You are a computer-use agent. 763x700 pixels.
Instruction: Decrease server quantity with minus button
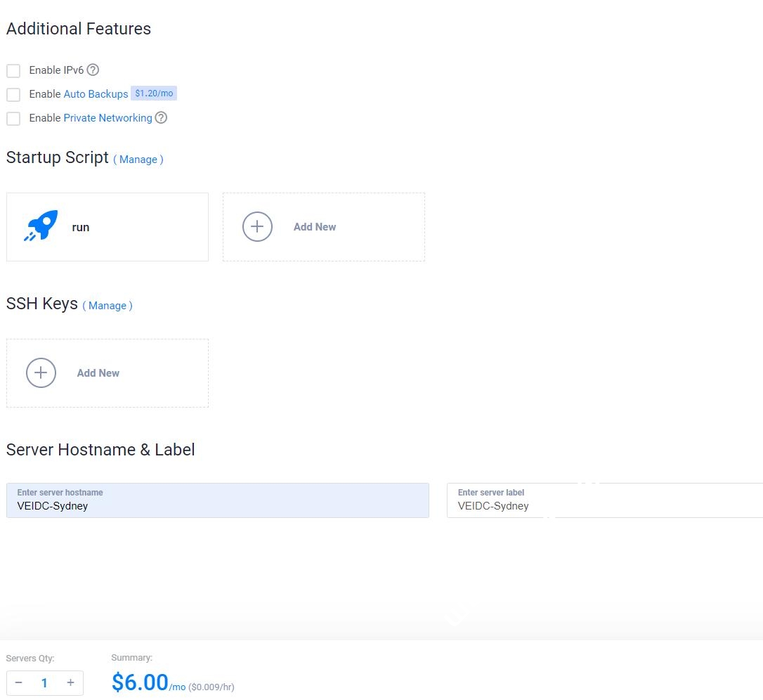click(18, 682)
